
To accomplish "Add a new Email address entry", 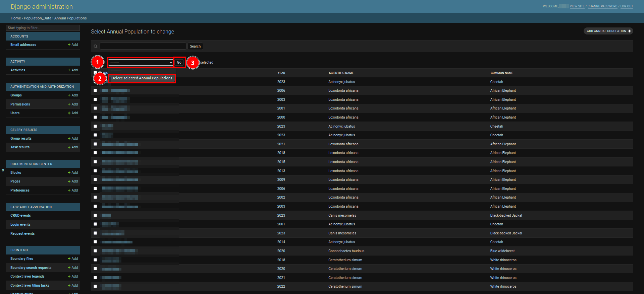I will tap(73, 45).
